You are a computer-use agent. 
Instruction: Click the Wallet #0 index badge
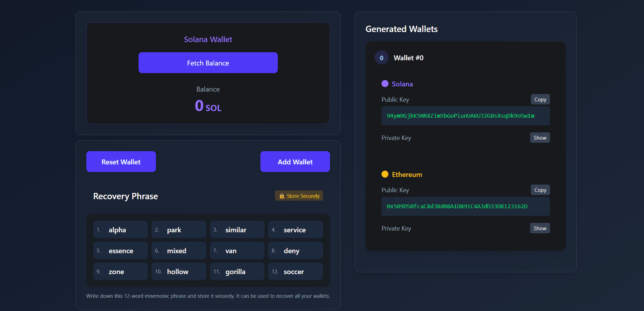point(382,58)
